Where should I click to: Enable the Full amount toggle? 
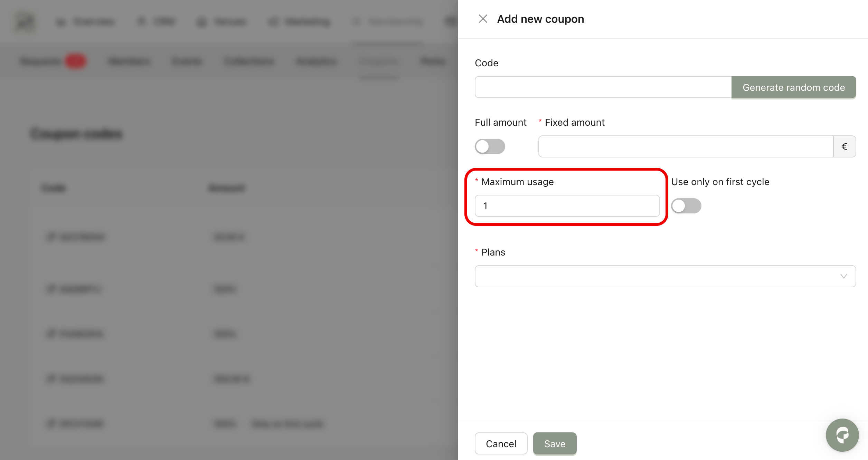point(490,147)
